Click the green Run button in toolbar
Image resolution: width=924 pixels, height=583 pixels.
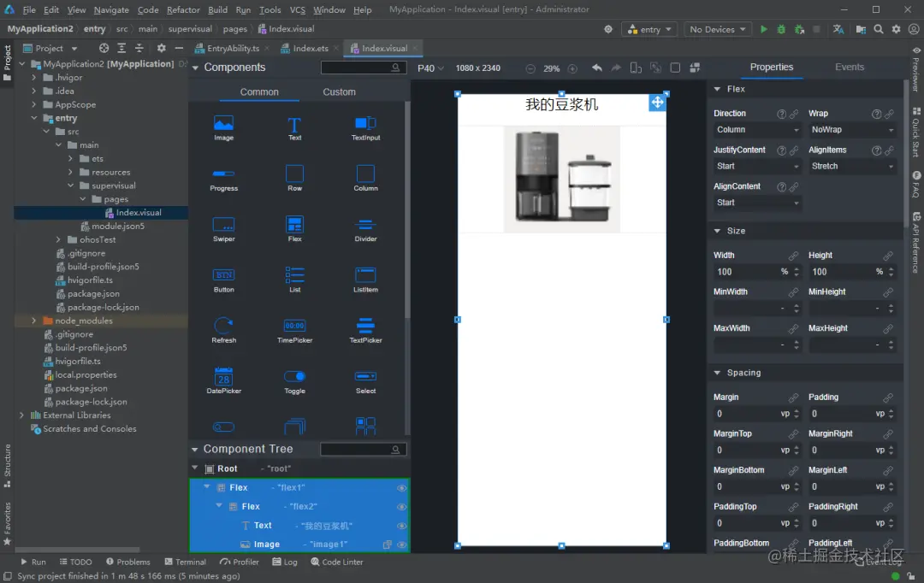click(x=764, y=29)
